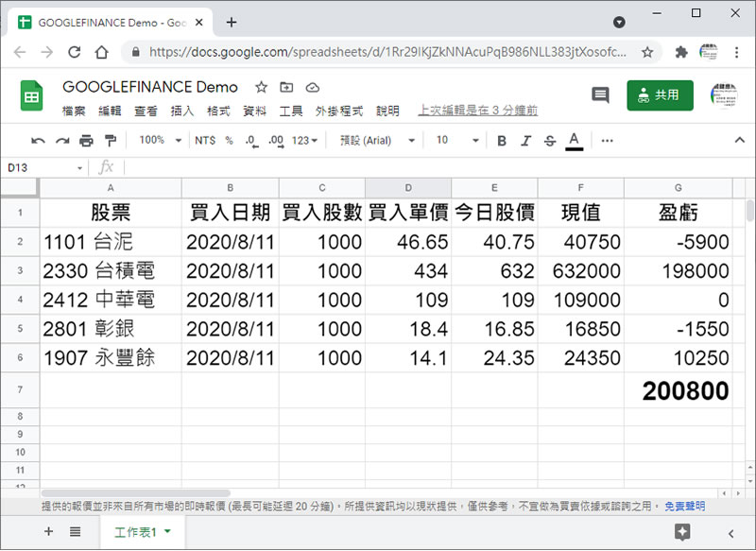
Task: Select the paint format icon
Action: (x=111, y=141)
